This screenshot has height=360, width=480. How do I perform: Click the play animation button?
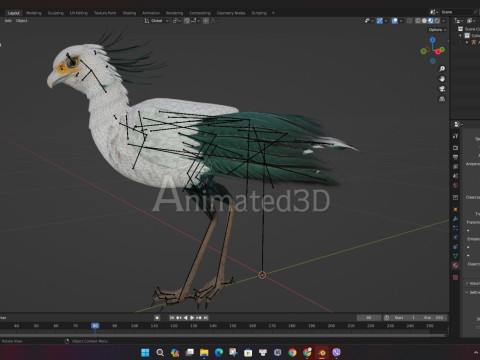click(192, 318)
